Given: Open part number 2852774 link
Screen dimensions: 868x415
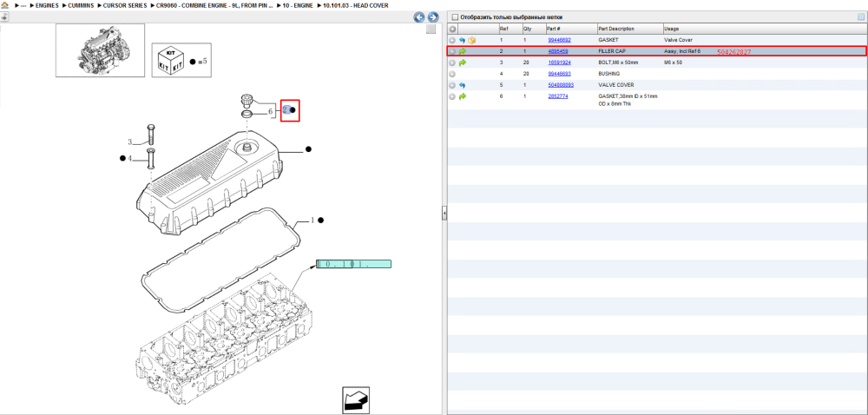Looking at the screenshot, I should 557,96.
